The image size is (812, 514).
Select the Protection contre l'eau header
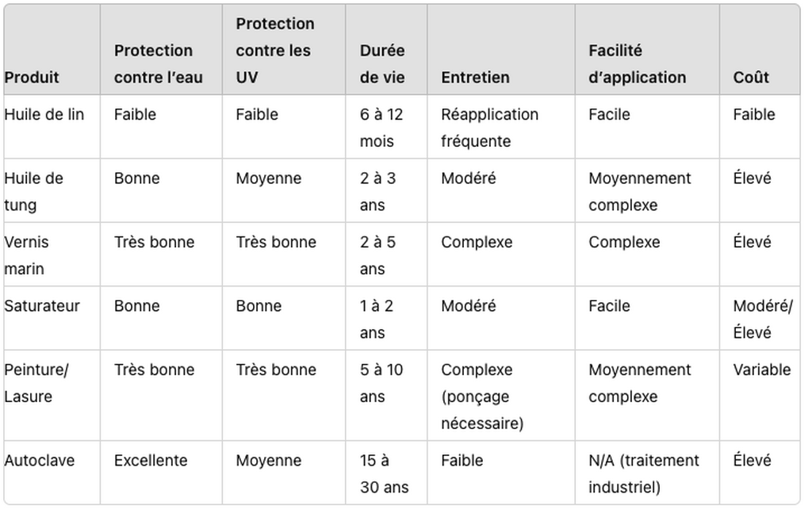[x=159, y=63]
